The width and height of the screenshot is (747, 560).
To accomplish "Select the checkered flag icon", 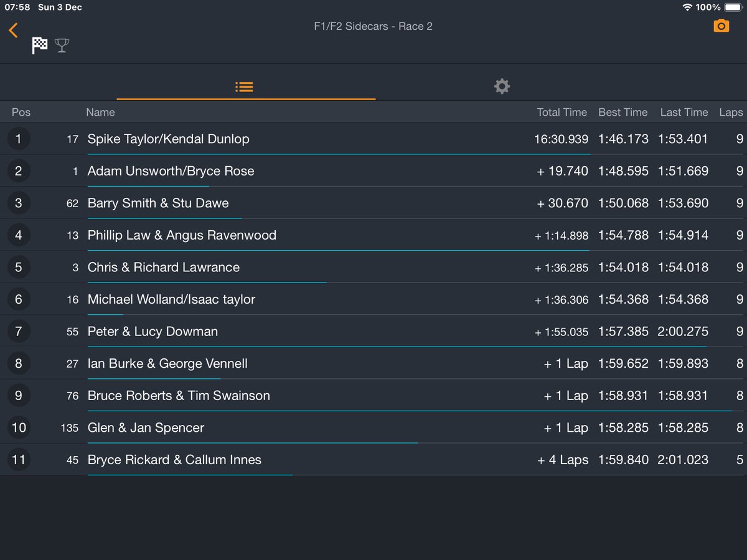I will [x=40, y=45].
